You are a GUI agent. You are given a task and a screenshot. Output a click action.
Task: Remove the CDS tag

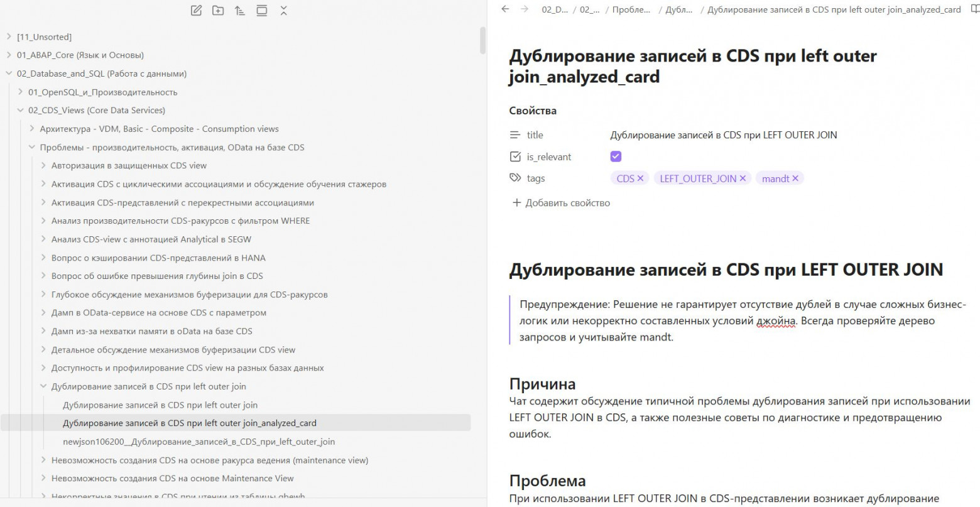click(x=640, y=178)
